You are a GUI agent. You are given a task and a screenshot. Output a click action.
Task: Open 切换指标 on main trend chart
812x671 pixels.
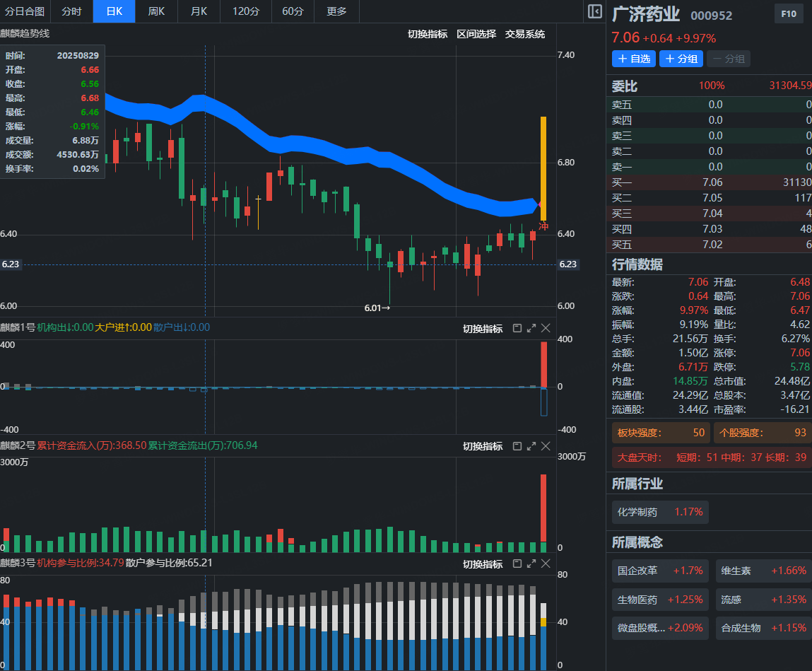click(x=428, y=34)
